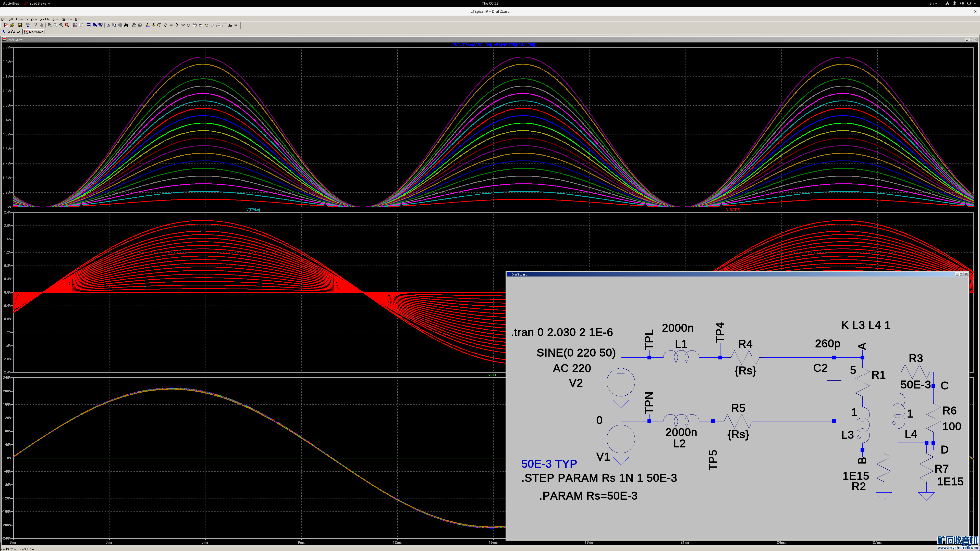980x551 pixels.
Task: Switch to the Draft1.asc tab
Action: pos(12,32)
